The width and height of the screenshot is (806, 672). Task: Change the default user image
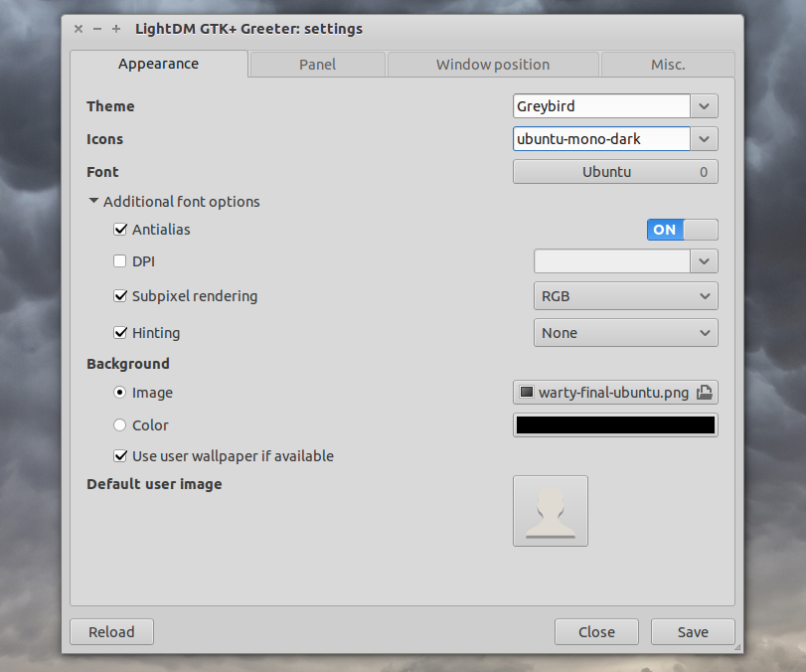(550, 510)
